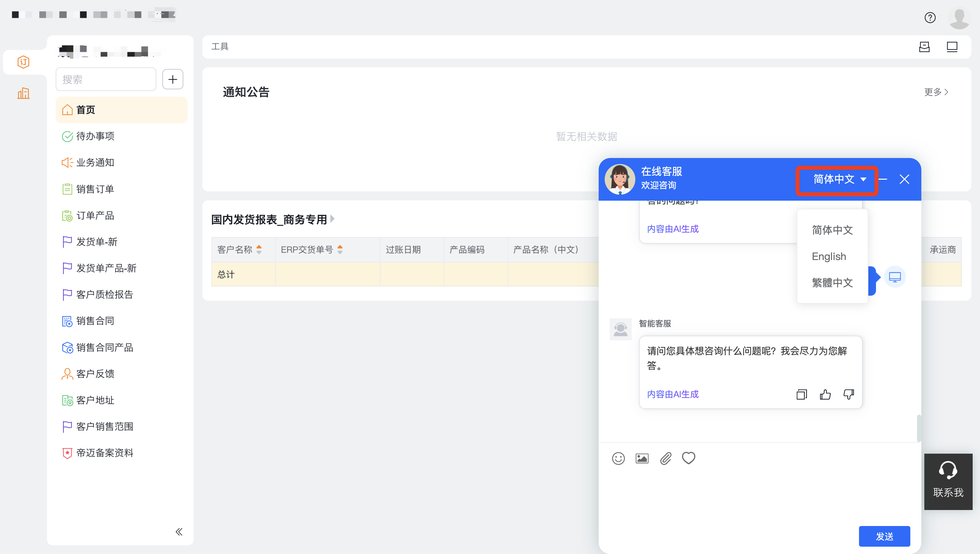980x554 pixels.
Task: Open the help question mark icon
Action: click(x=930, y=18)
